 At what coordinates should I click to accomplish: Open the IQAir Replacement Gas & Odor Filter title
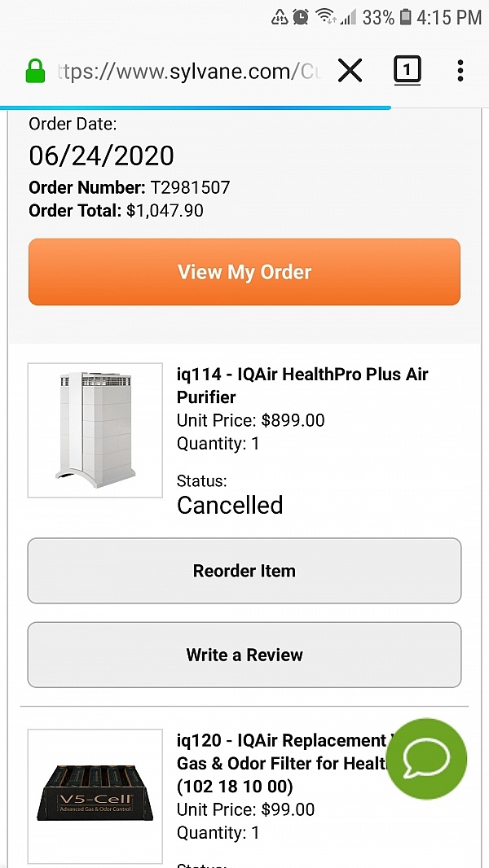(x=281, y=763)
